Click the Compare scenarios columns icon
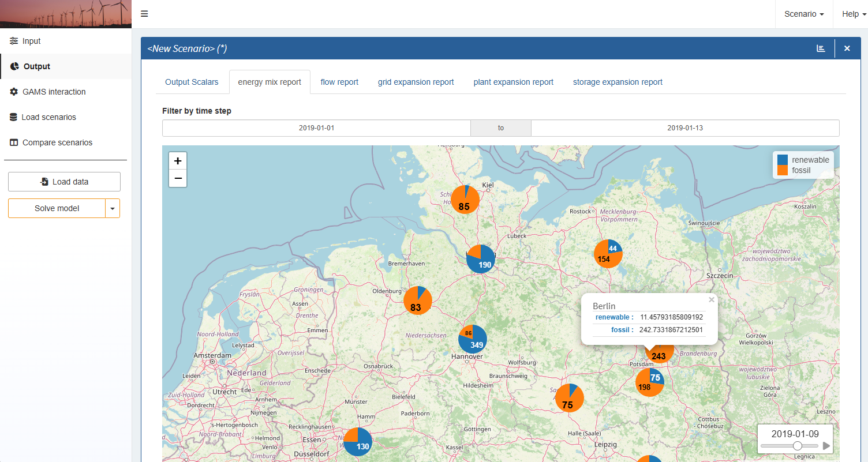868x462 pixels. coord(14,142)
